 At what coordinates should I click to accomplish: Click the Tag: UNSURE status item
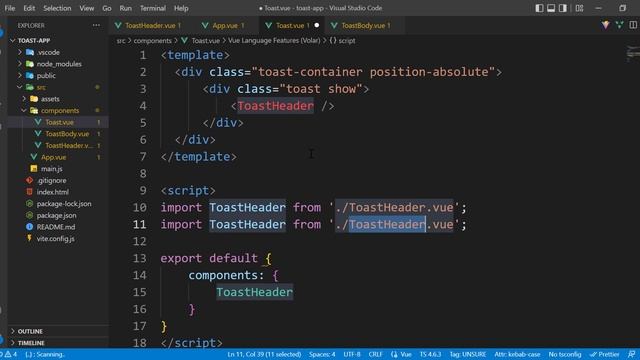click(468, 354)
